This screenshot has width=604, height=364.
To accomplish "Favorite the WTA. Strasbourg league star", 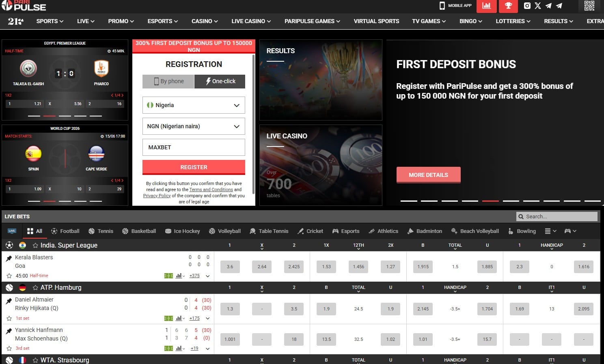I will pos(35,360).
